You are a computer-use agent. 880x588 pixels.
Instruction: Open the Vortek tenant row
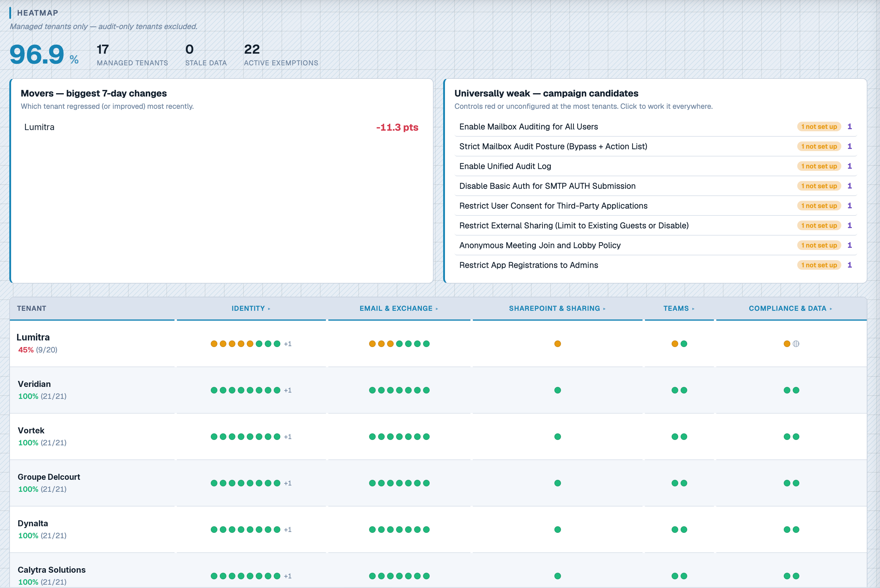[438, 436]
